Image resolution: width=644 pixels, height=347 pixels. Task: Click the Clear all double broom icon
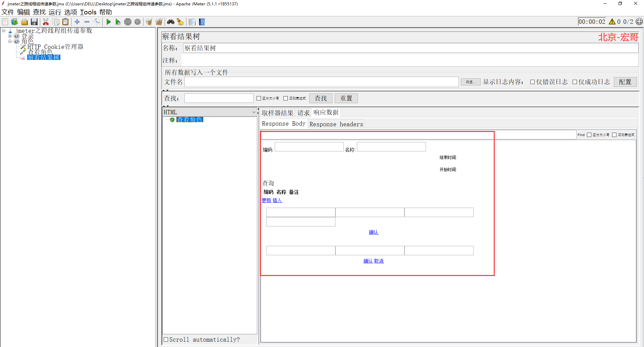pos(159,22)
